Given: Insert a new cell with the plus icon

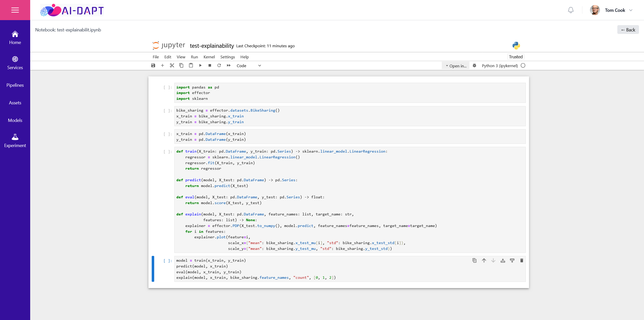Looking at the screenshot, I should 163,65.
